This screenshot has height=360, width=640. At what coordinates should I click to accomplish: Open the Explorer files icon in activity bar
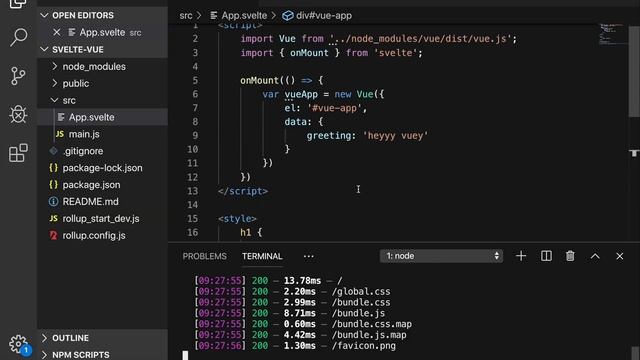pyautogui.click(x=18, y=4)
